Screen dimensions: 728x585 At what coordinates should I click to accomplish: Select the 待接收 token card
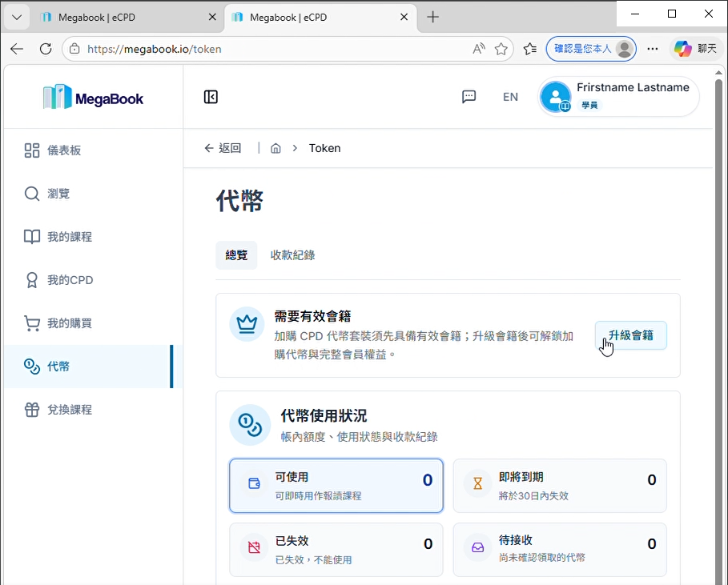click(560, 550)
